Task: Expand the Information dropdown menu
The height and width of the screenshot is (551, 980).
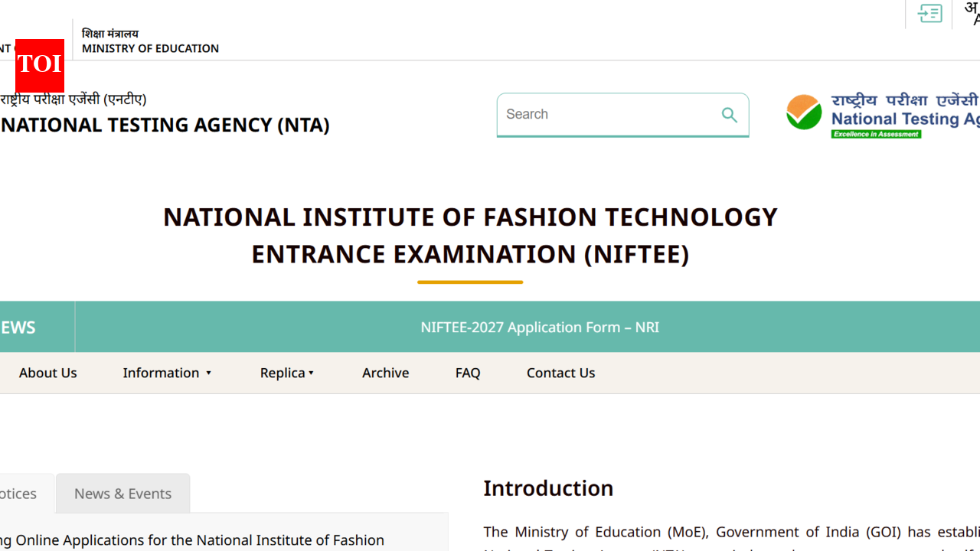Action: (167, 373)
